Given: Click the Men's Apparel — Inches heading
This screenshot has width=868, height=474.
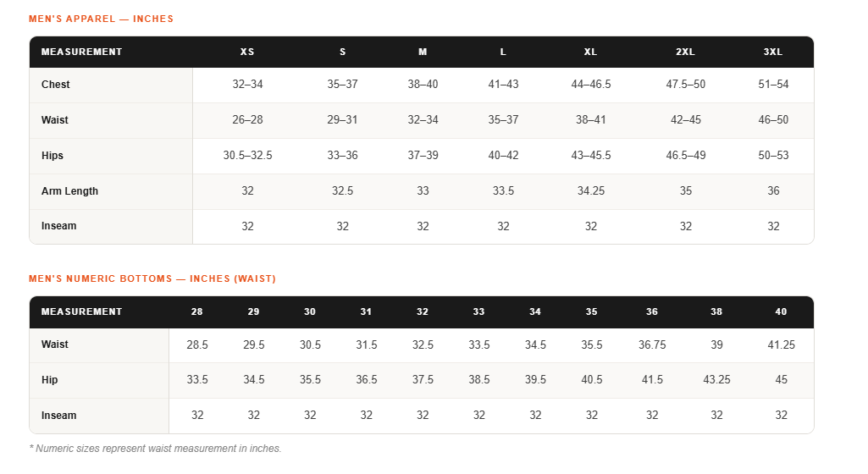Looking at the screenshot, I should click(x=101, y=19).
